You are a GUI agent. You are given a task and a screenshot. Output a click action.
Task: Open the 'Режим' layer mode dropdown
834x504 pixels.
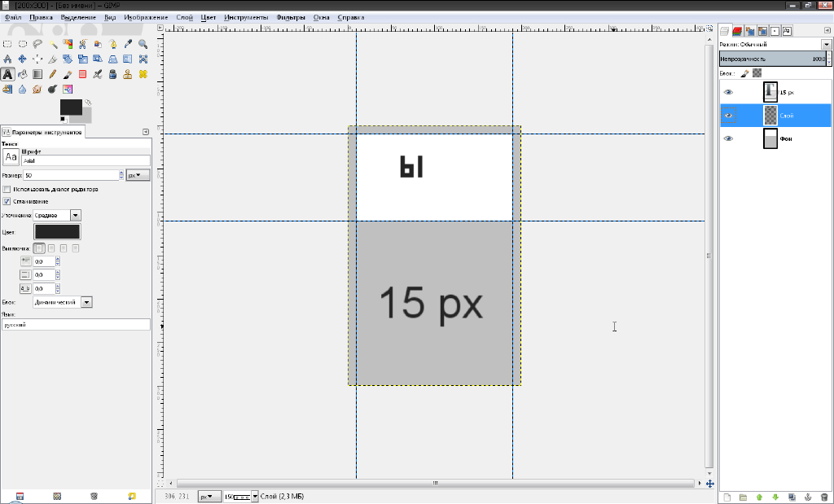[774, 44]
